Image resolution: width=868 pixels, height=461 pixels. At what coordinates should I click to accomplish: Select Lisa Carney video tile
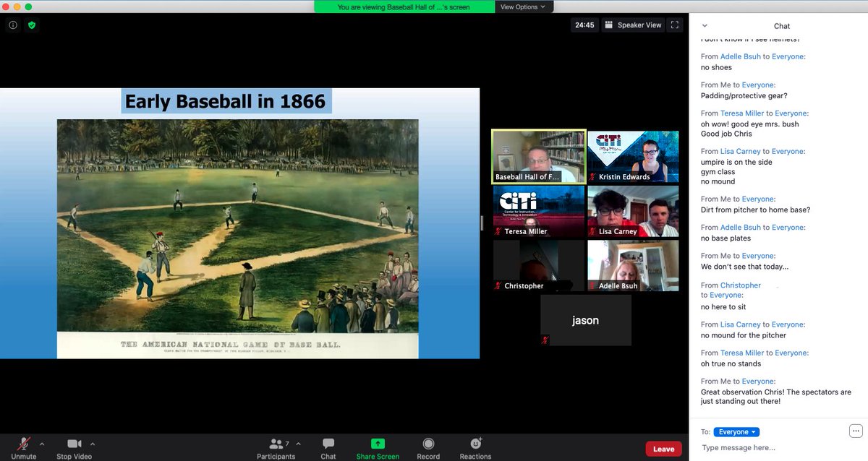pyautogui.click(x=633, y=211)
